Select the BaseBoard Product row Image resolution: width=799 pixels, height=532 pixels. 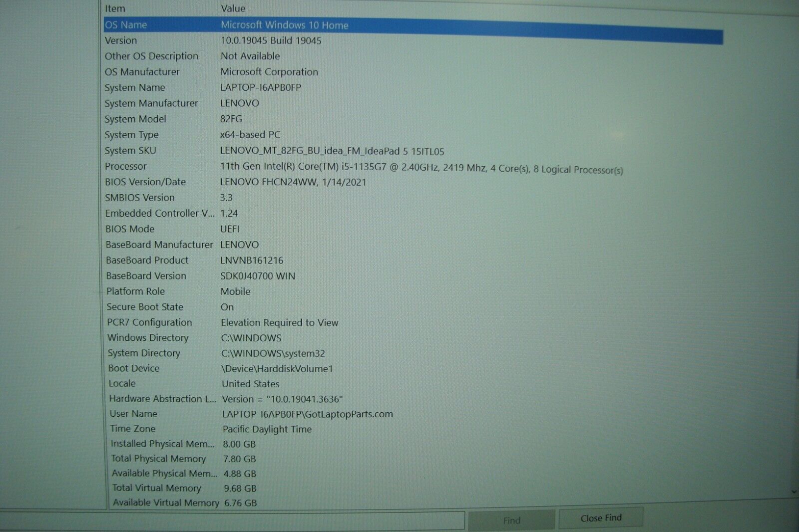coord(147,260)
